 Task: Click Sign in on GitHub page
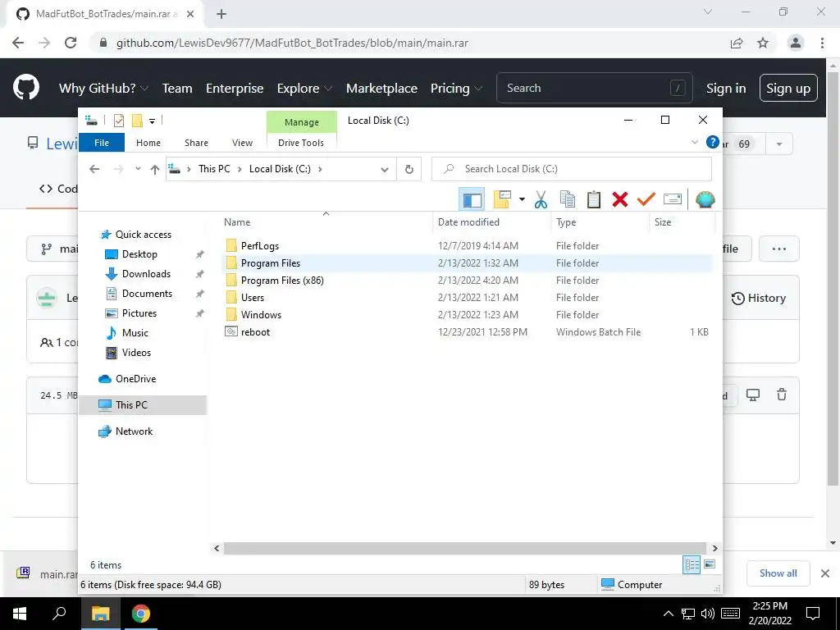pos(726,88)
